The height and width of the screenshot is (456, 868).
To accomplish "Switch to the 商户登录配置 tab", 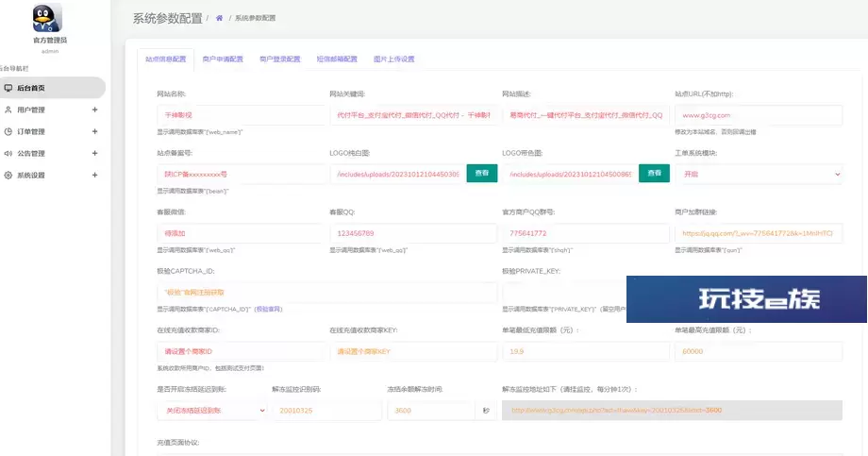I will (x=279, y=59).
